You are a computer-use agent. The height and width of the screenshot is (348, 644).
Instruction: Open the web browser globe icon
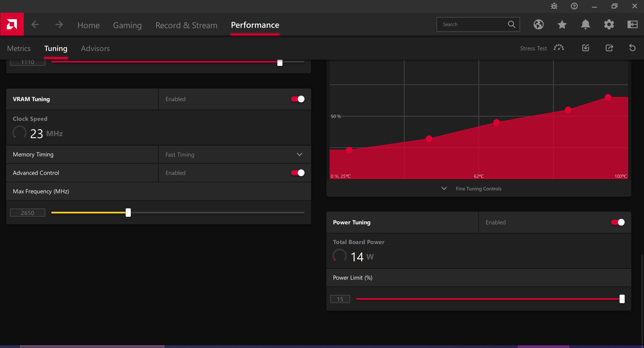pos(539,24)
